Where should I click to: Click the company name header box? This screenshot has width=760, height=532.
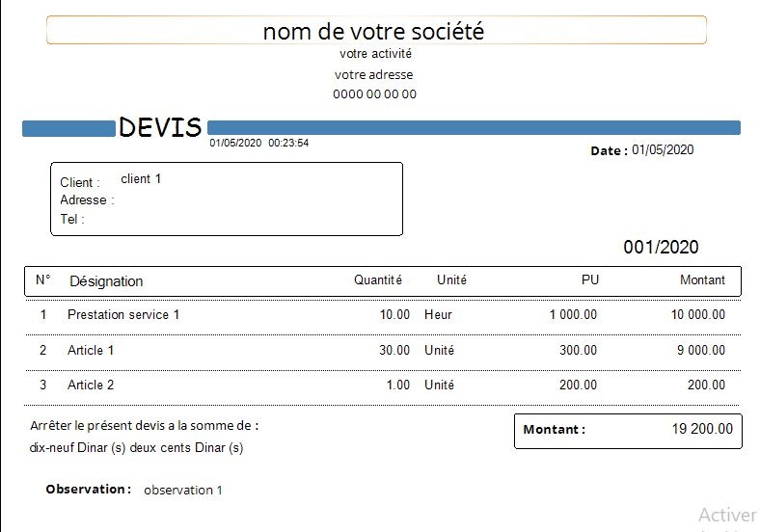click(376, 31)
